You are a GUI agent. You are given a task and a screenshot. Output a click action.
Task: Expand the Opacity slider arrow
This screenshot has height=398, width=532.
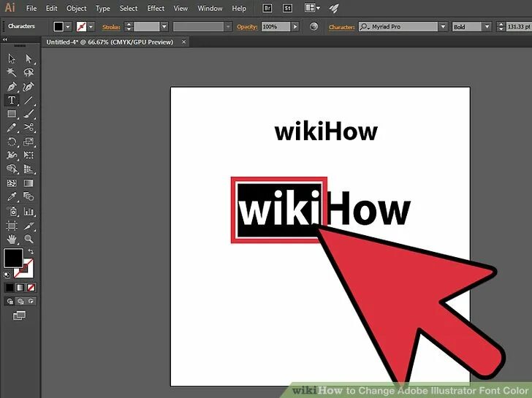[295, 26]
